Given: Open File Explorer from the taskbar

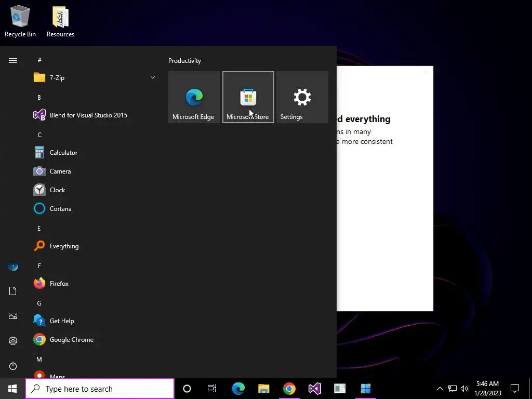Looking at the screenshot, I should click(x=263, y=389).
